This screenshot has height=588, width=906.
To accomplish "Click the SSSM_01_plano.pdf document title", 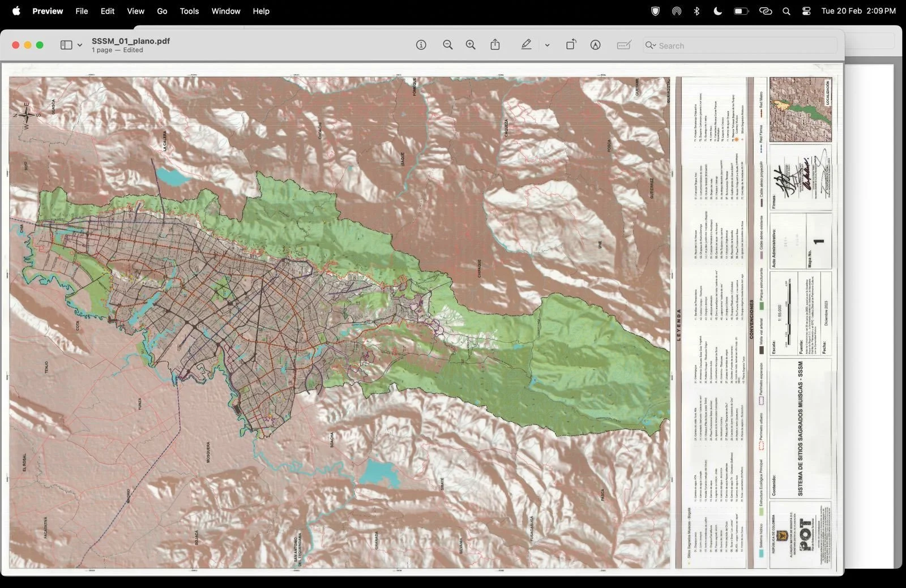I will 131,41.
